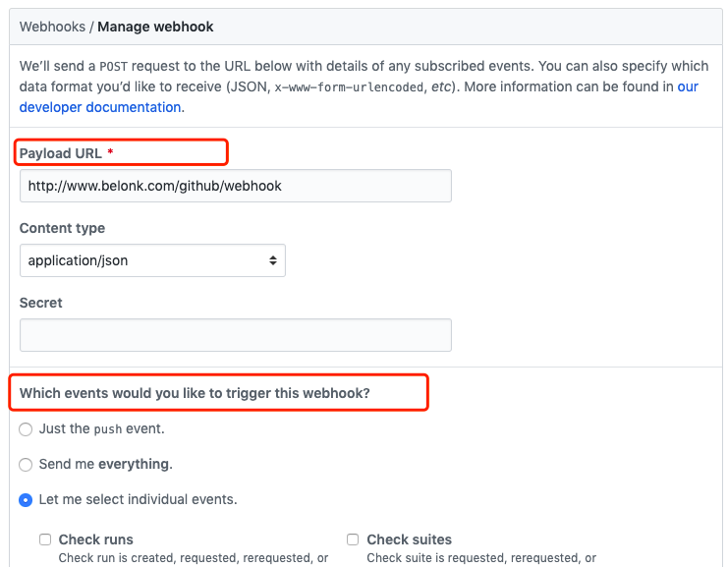Image resolution: width=728 pixels, height=567 pixels.
Task: Select the Just the push event radio button
Action: pyautogui.click(x=26, y=429)
